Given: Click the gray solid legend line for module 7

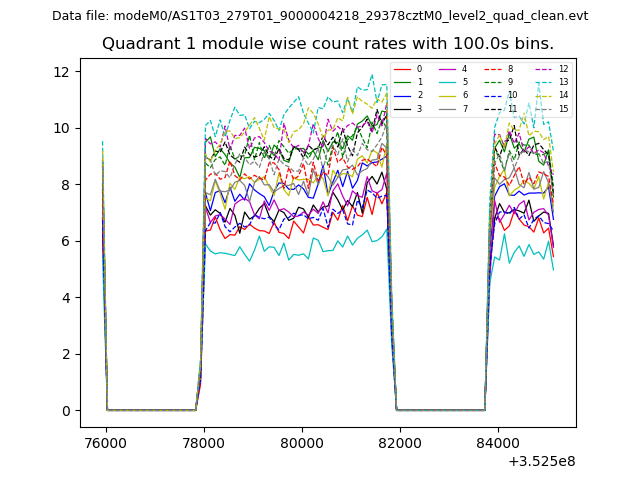Looking at the screenshot, I should 447,108.
